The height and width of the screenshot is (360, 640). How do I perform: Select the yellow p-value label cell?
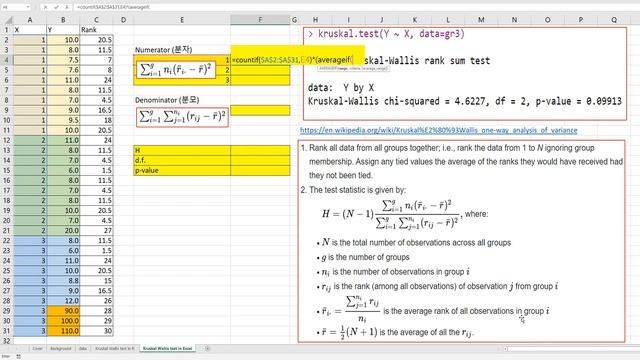point(182,170)
